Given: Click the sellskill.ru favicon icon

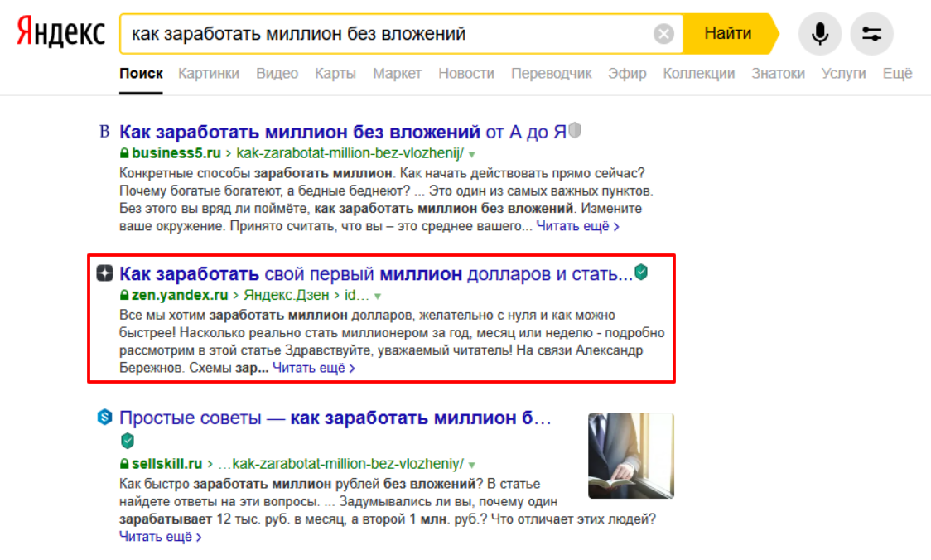Looking at the screenshot, I should pyautogui.click(x=104, y=418).
